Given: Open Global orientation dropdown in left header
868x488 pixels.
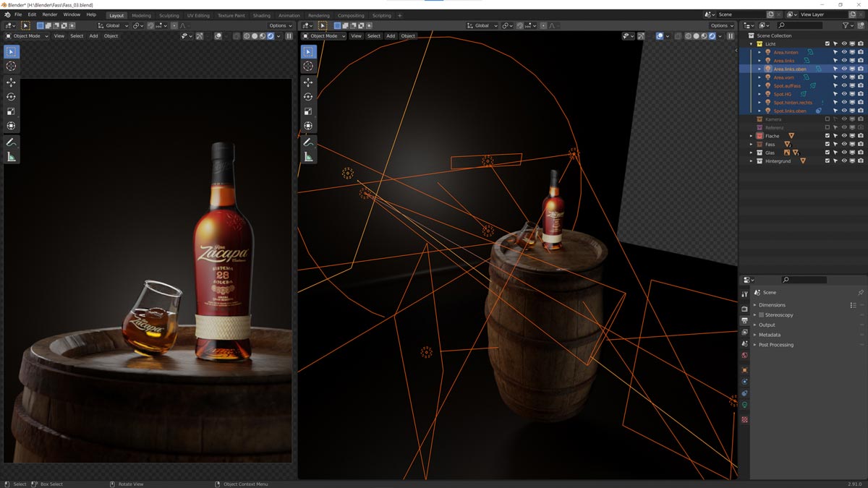Looking at the screenshot, I should click(x=113, y=25).
